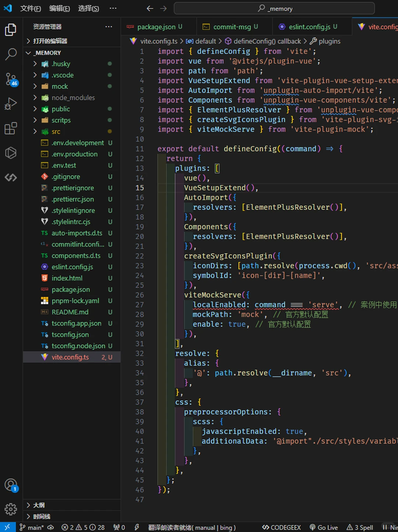Open the title bar overflow menu ellipsis
The image size is (398, 532).
[113, 8]
